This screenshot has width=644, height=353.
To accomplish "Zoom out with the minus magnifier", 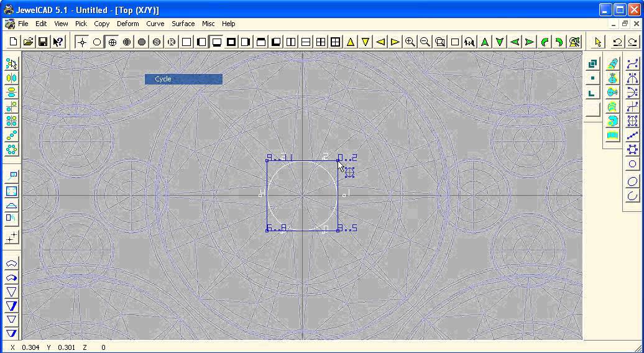I will [425, 42].
